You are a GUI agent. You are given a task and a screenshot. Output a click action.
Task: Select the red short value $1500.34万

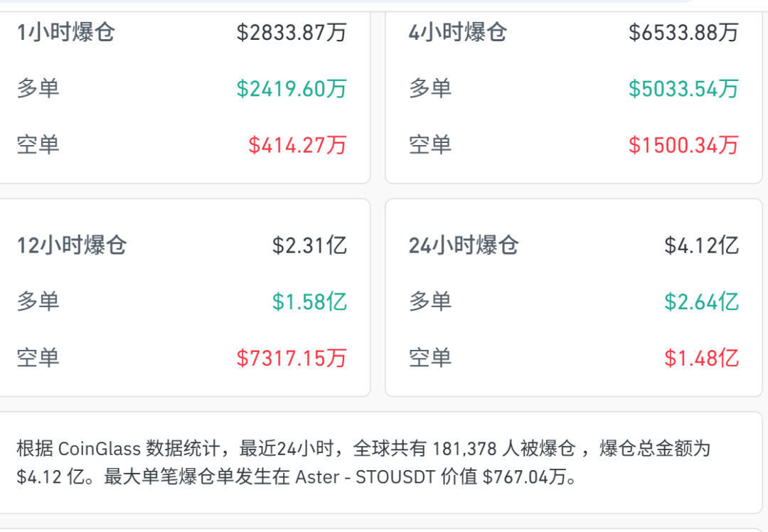(x=683, y=145)
